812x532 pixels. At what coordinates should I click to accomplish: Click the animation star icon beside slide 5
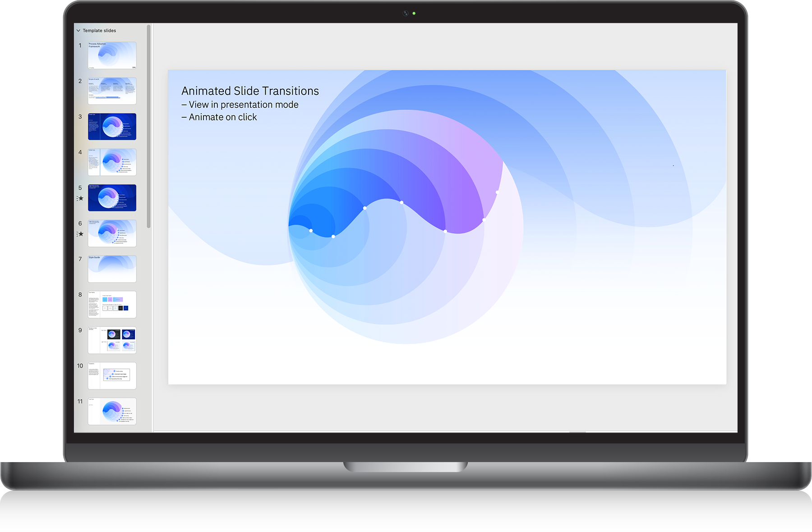pyautogui.click(x=80, y=198)
